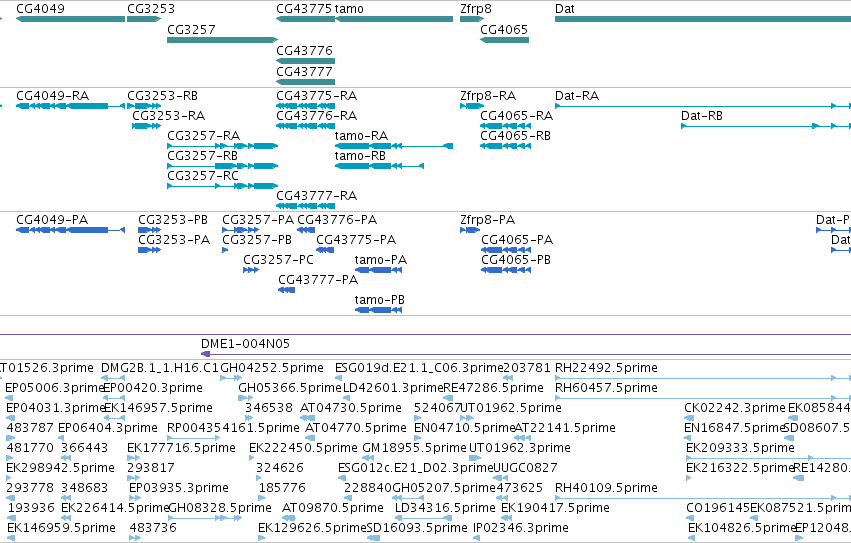Click transcript CG3257-RC

[x=203, y=176]
